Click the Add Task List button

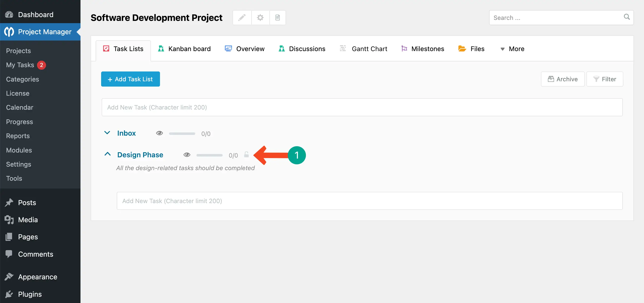click(130, 79)
